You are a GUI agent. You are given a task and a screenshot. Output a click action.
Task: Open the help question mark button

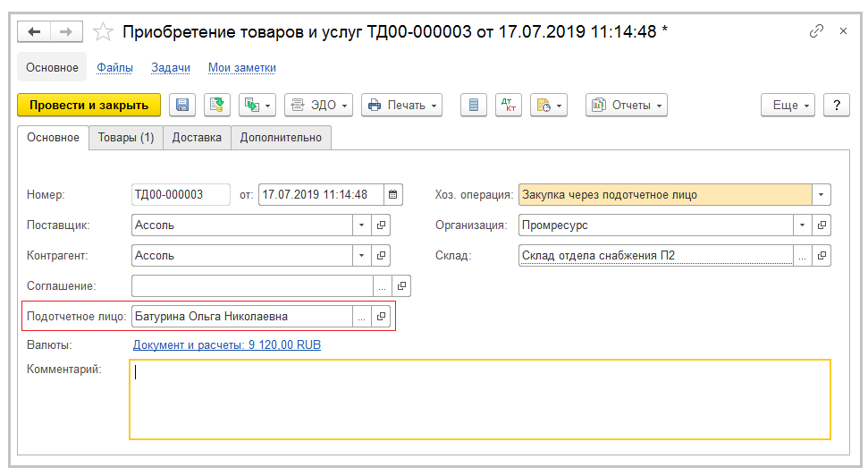coord(836,105)
